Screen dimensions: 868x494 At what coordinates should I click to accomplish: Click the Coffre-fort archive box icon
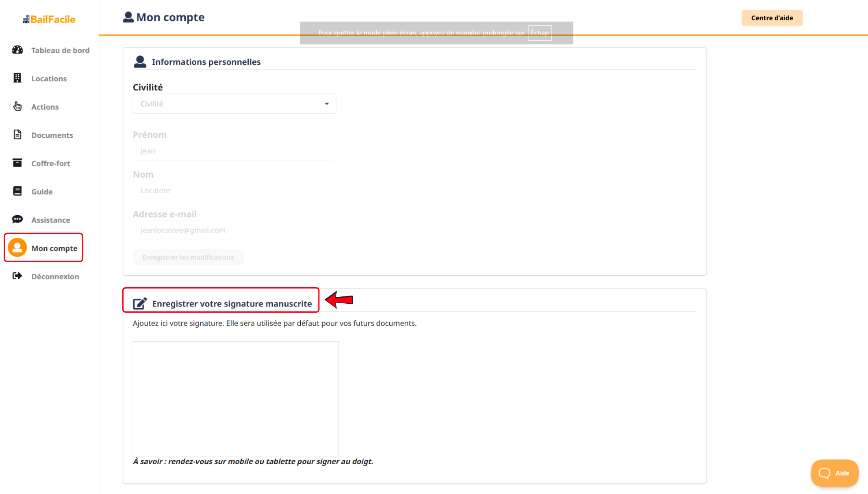[x=17, y=163]
